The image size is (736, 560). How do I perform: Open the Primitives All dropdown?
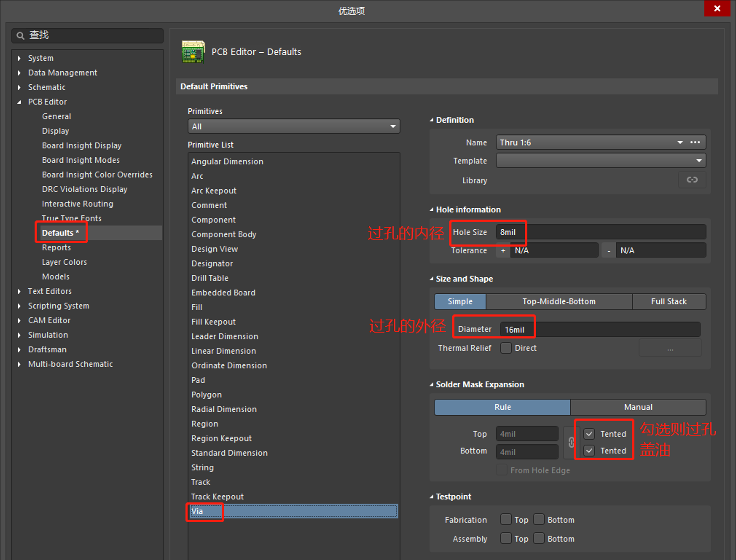pyautogui.click(x=294, y=126)
